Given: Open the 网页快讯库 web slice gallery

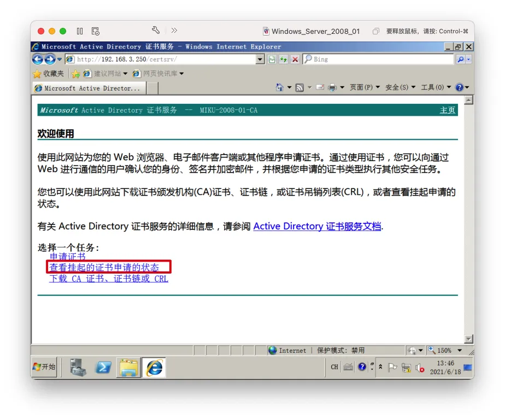Looking at the screenshot, I should coord(158,74).
